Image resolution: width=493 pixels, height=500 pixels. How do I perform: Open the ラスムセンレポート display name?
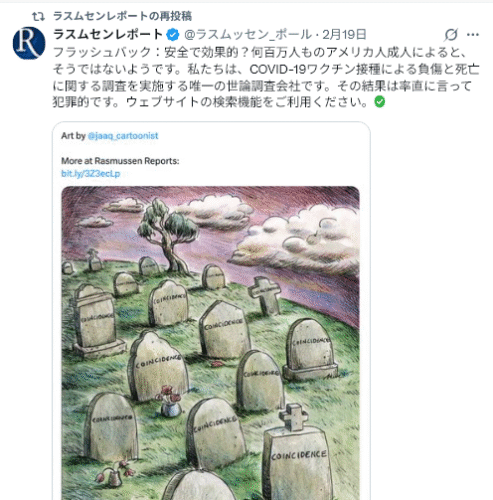point(108,34)
